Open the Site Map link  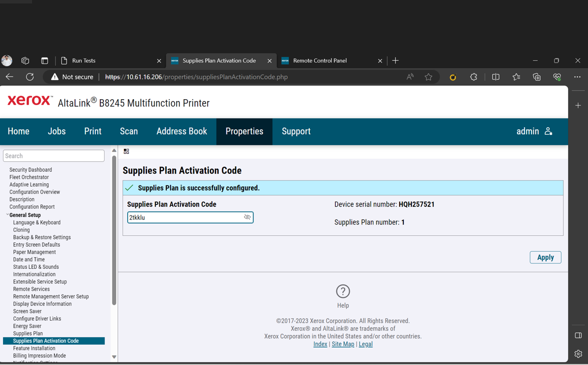(x=343, y=344)
